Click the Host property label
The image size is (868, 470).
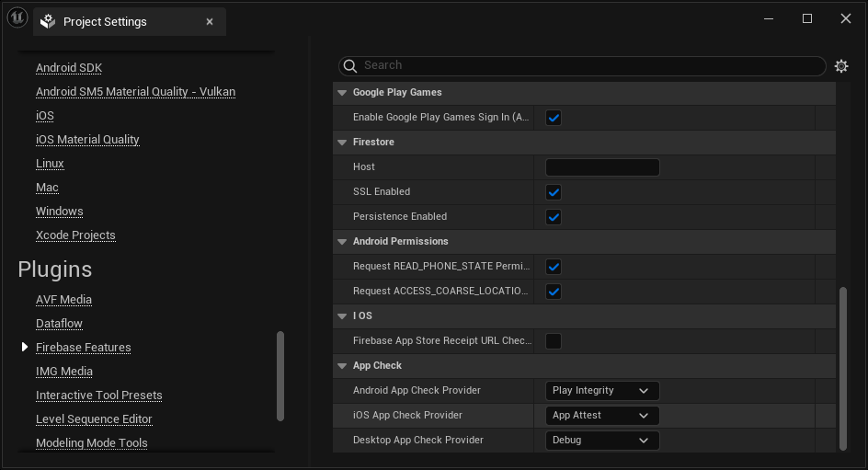click(x=364, y=166)
